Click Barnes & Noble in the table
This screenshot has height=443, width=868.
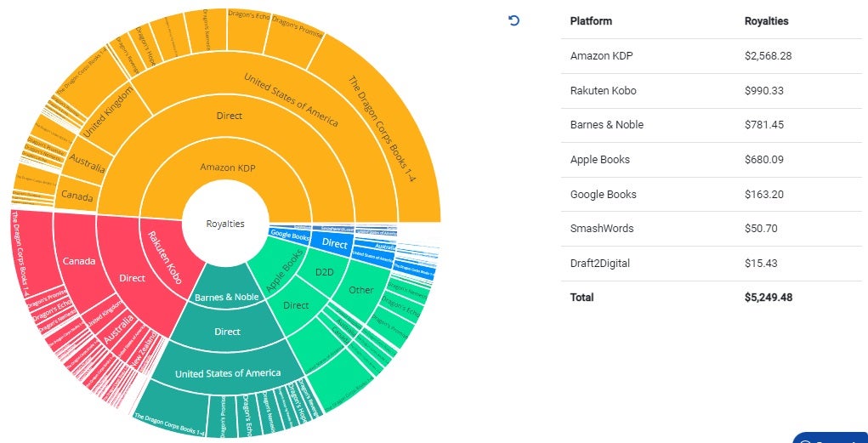click(x=607, y=125)
